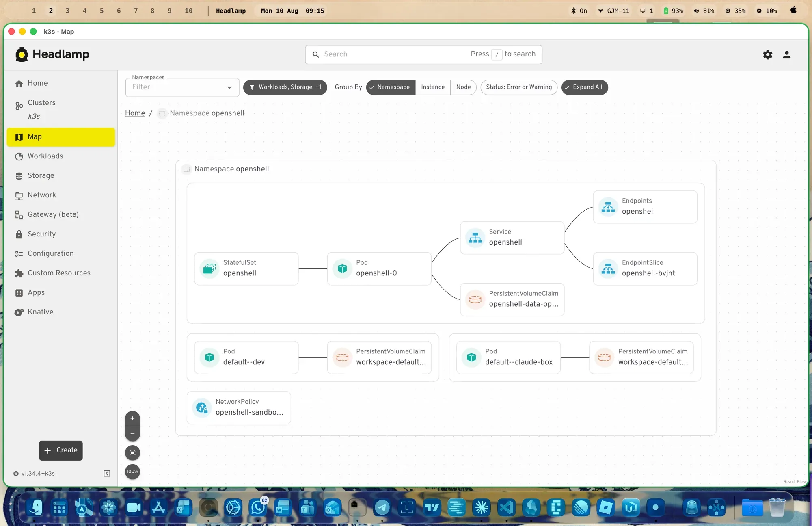Open the Namespaces filter dropdown arrow

coord(229,87)
